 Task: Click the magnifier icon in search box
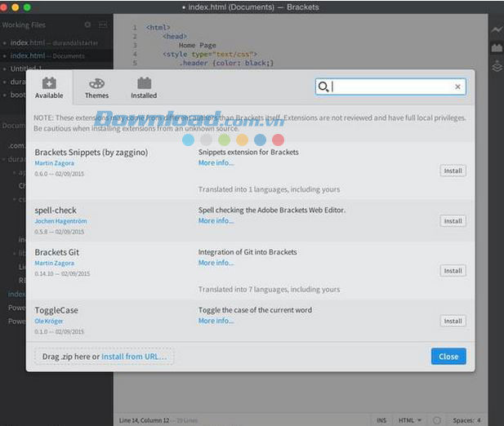point(323,87)
